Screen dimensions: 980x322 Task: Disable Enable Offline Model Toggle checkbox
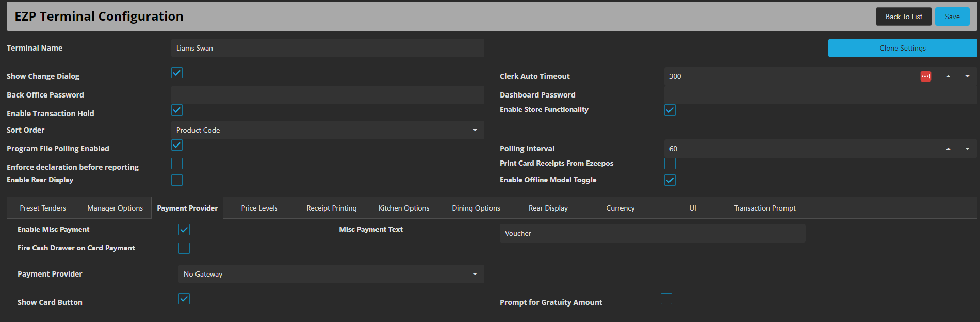pyautogui.click(x=670, y=180)
